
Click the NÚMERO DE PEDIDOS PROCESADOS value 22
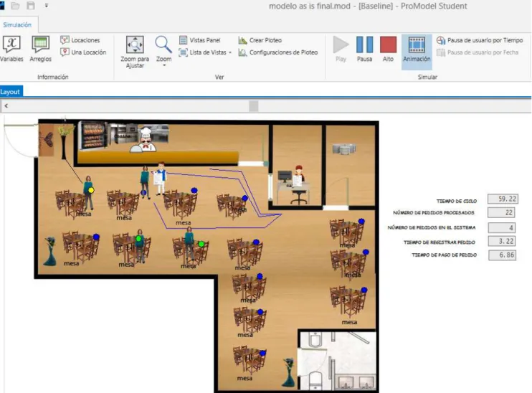(x=501, y=212)
